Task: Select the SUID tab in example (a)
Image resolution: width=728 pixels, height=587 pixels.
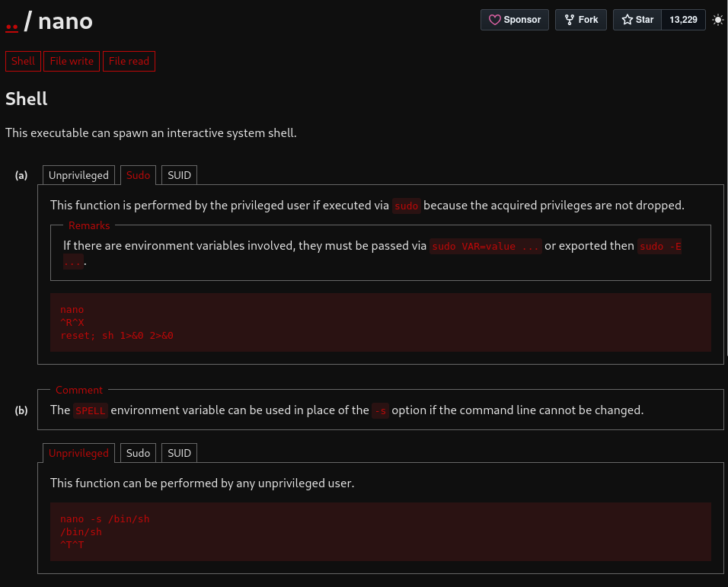Action: [x=179, y=175]
